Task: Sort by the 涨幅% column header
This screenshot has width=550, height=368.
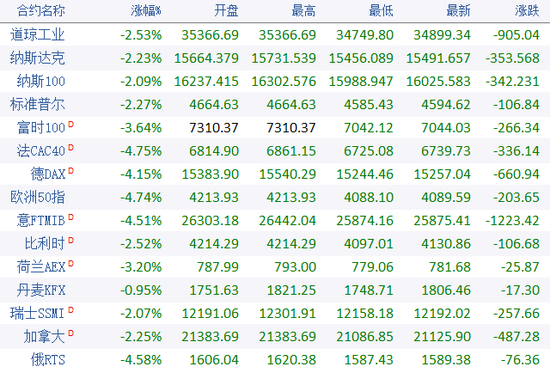Action: (146, 11)
